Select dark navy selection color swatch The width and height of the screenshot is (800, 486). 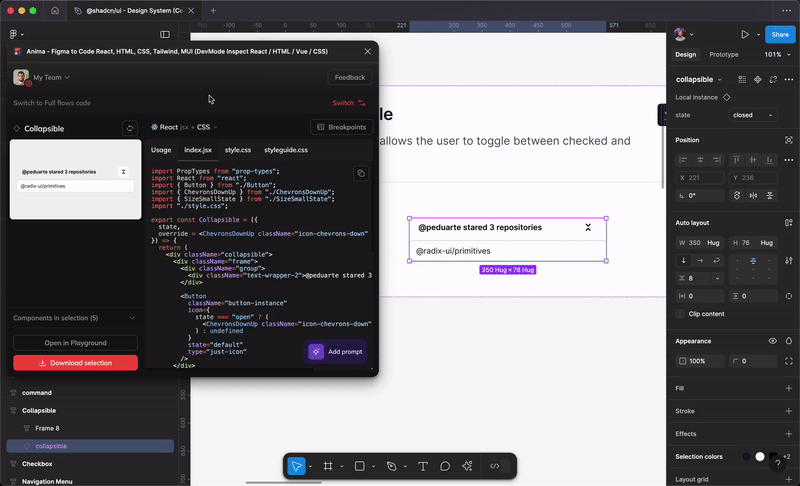pos(746,456)
